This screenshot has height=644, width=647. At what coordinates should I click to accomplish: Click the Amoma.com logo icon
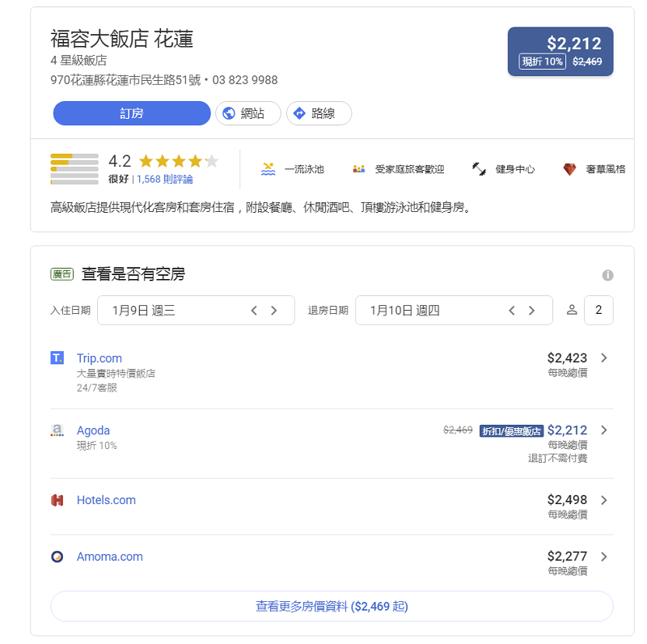click(x=57, y=557)
